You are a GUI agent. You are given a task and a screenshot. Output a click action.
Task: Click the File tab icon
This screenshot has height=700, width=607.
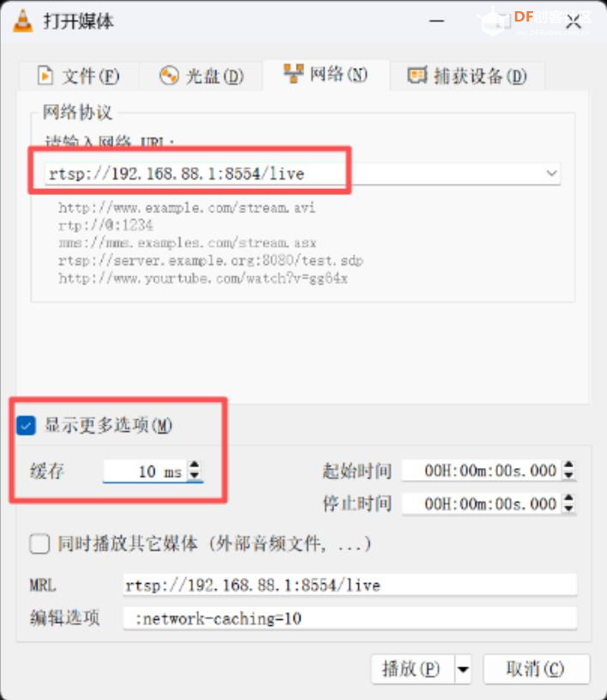tap(45, 76)
